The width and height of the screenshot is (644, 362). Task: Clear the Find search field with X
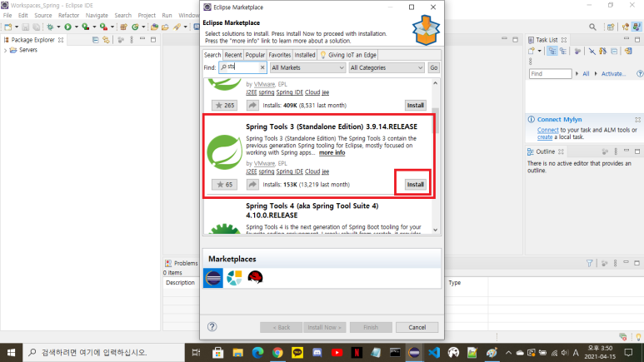262,67
